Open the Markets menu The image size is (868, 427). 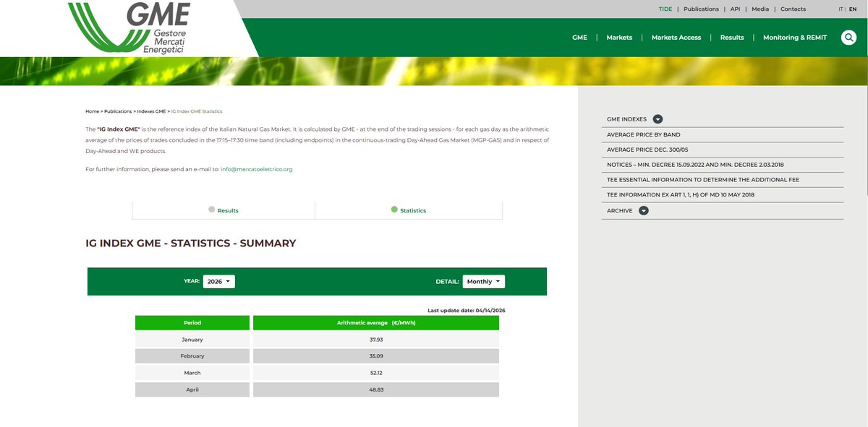pos(619,38)
